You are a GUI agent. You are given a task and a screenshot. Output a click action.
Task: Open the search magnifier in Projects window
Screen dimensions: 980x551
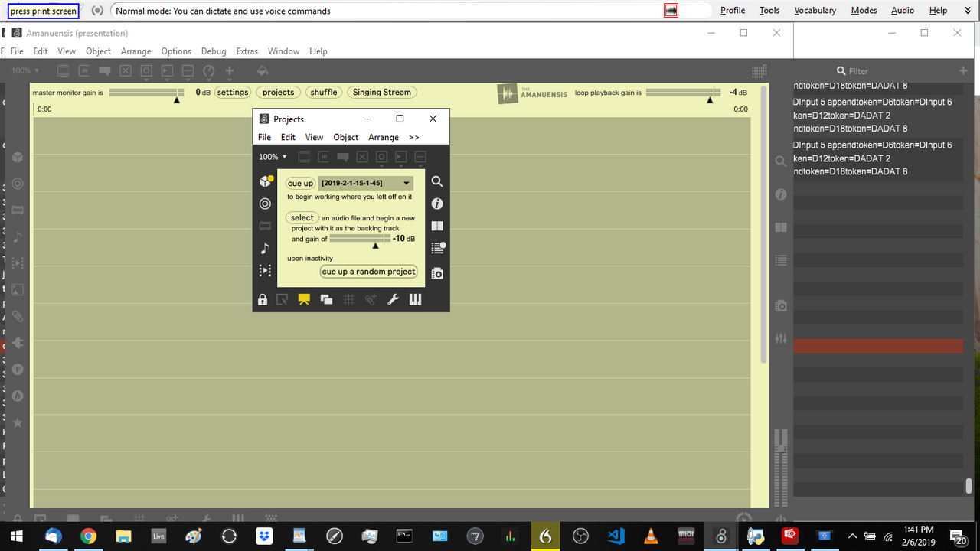pyautogui.click(x=437, y=181)
